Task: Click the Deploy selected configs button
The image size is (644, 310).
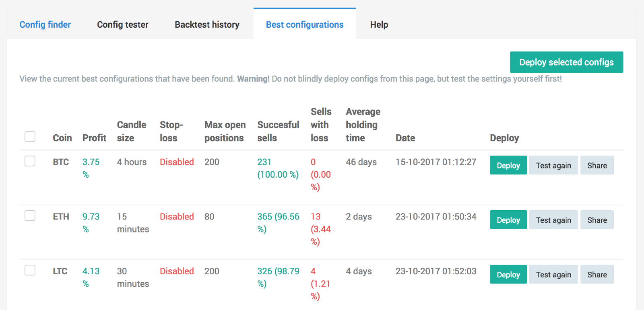Action: (566, 62)
